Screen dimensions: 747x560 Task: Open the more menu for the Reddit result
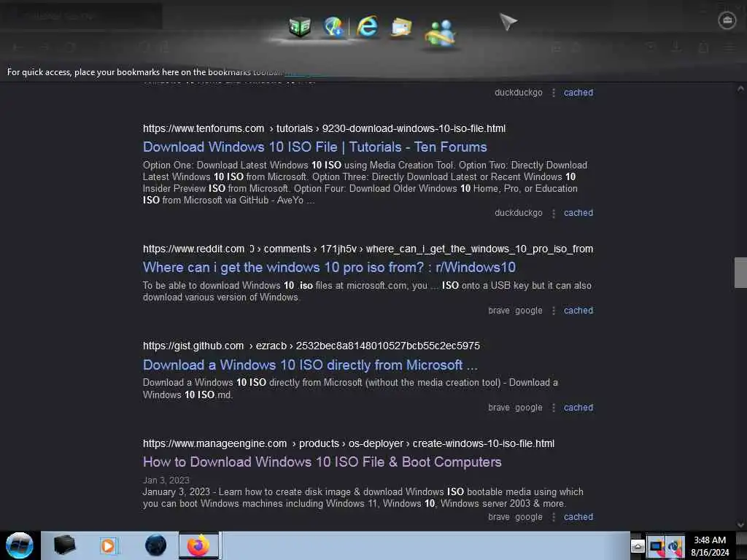point(554,311)
